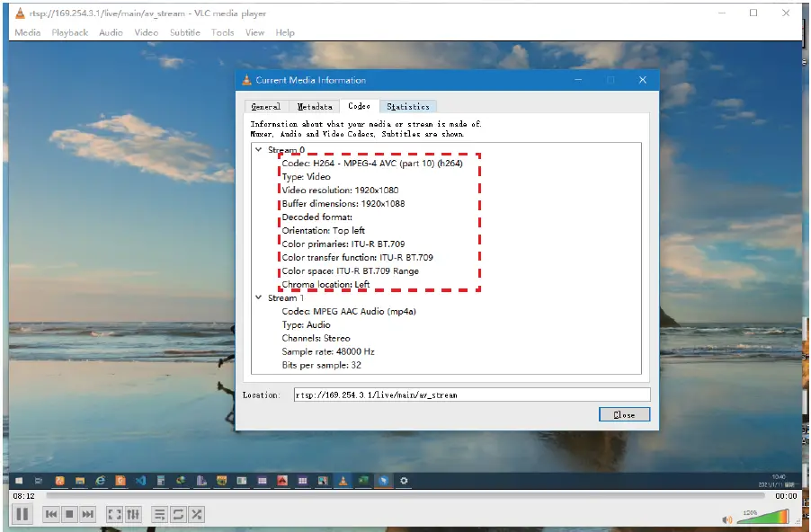Screen dimensions: 811x532
Task: Switch to the Metadata tab
Action: [315, 107]
